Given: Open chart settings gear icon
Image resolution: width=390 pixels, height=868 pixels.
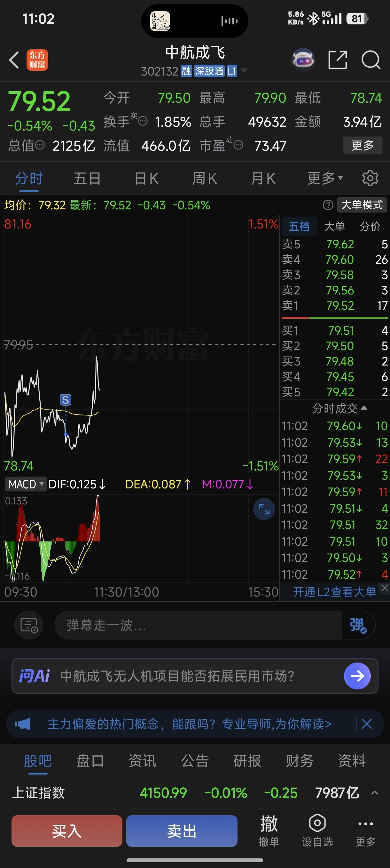Looking at the screenshot, I should (x=370, y=178).
